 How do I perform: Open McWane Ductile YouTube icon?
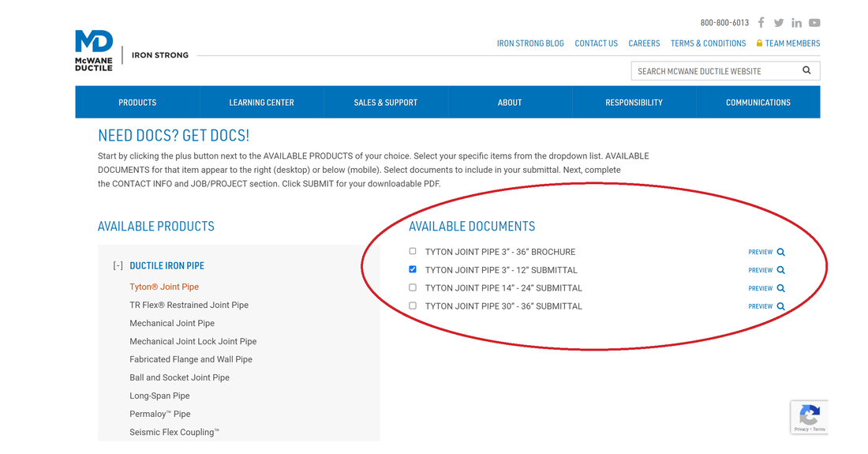(x=814, y=23)
